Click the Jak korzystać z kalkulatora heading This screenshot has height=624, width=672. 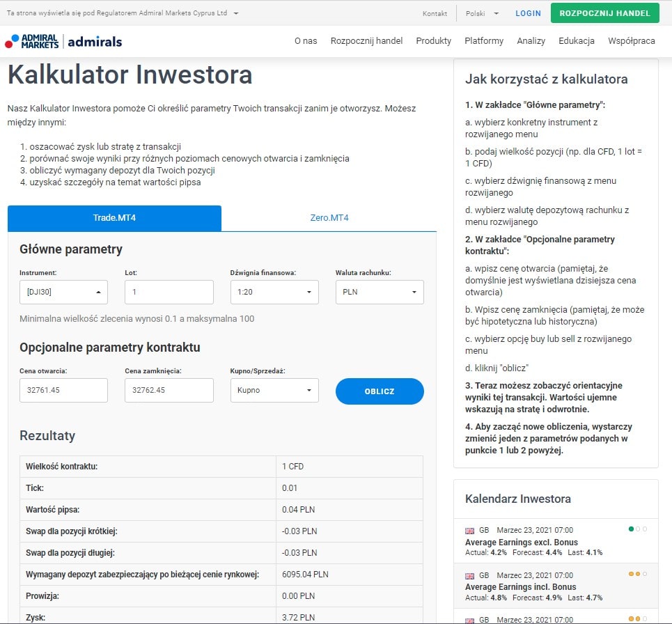pos(547,79)
